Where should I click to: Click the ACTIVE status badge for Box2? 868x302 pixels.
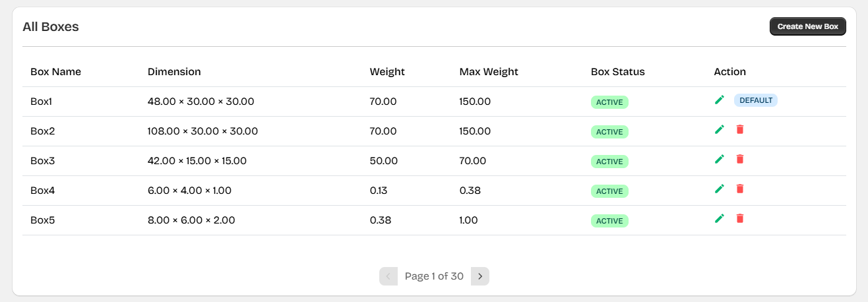[x=609, y=132]
